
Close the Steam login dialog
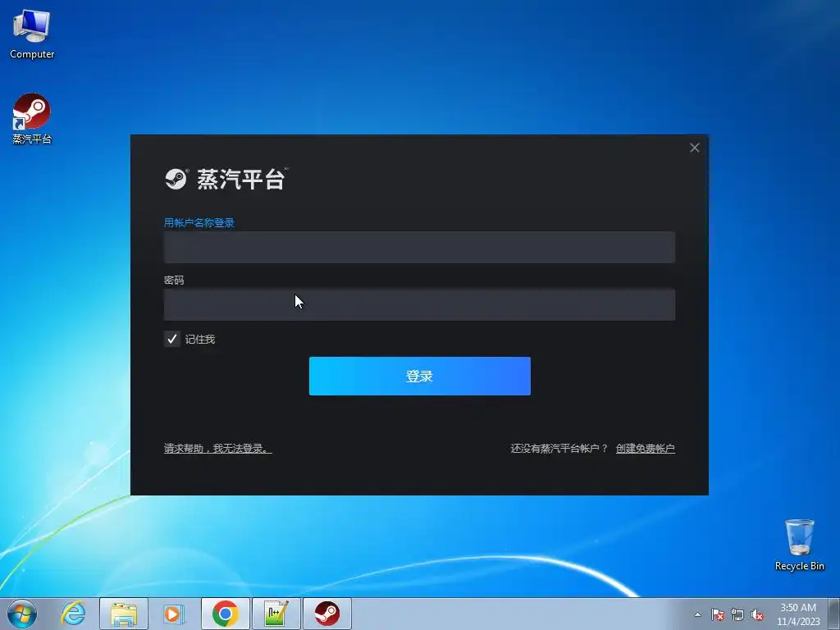click(x=694, y=148)
